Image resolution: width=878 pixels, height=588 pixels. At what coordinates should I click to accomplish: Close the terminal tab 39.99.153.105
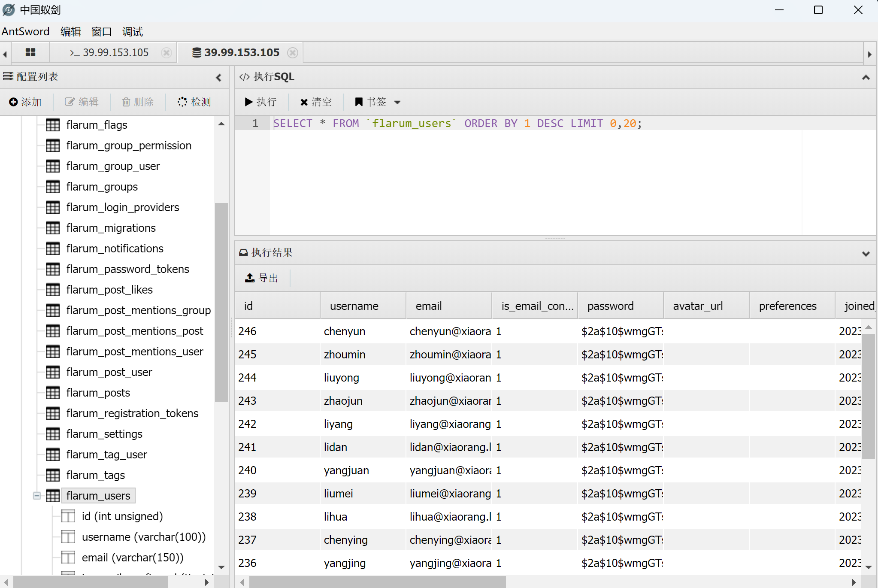pos(167,52)
